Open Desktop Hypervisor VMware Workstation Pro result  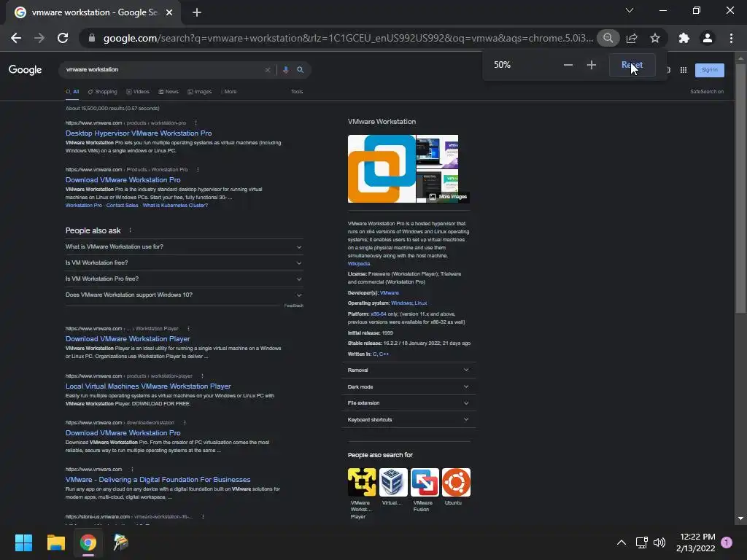coord(139,133)
